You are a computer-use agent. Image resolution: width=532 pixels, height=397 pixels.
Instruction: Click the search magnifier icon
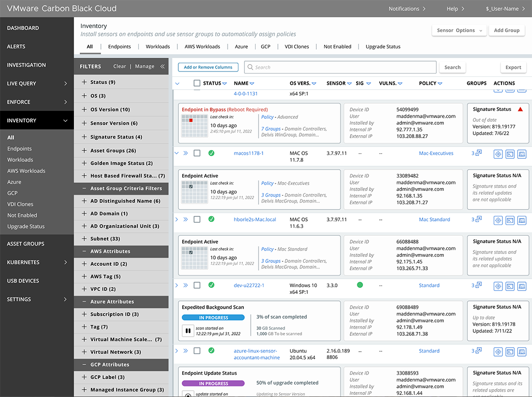(250, 67)
